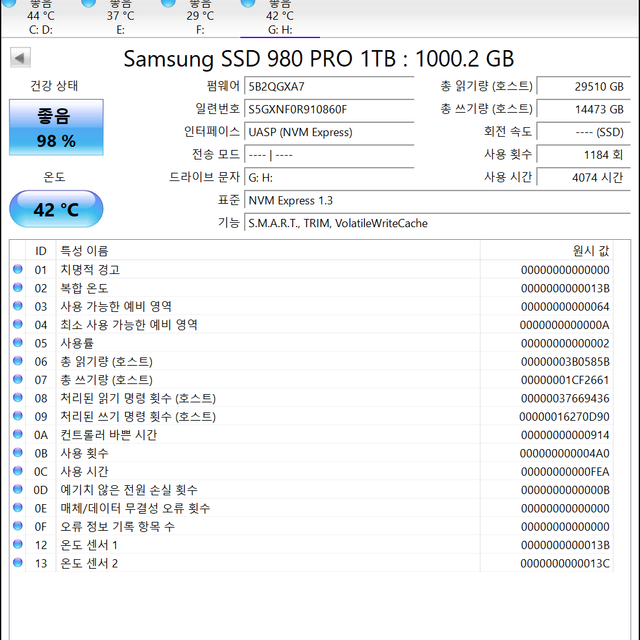
Task: Click status dot for 03 사용 가능한 예비 영역
Action: [x=18, y=306]
